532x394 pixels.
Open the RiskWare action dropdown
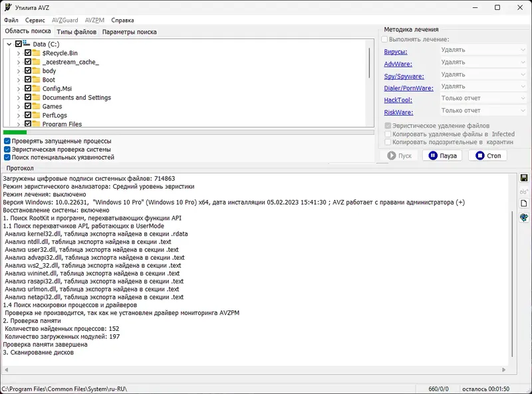pyautogui.click(x=483, y=110)
